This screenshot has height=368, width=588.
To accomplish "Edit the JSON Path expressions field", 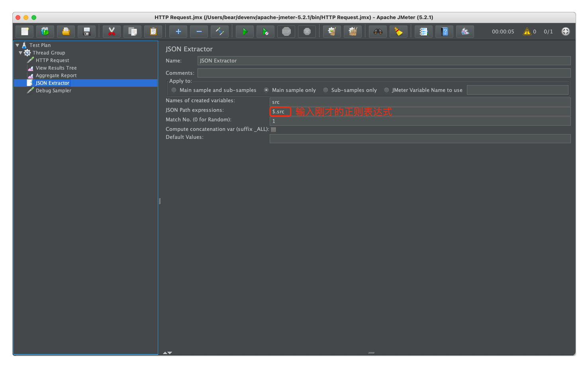I will tap(420, 111).
